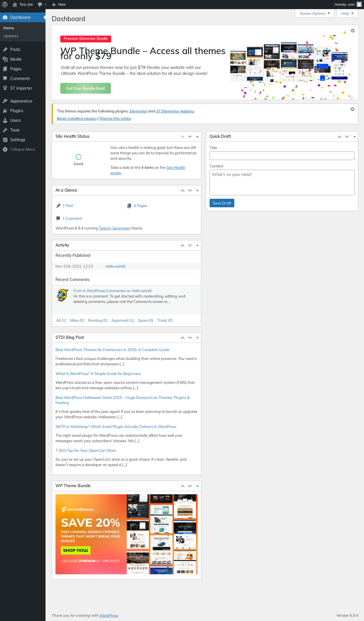Screen dimensions: 364x621
Task: Click the Dashboard gauge icon in sidebar
Action: (5, 17)
